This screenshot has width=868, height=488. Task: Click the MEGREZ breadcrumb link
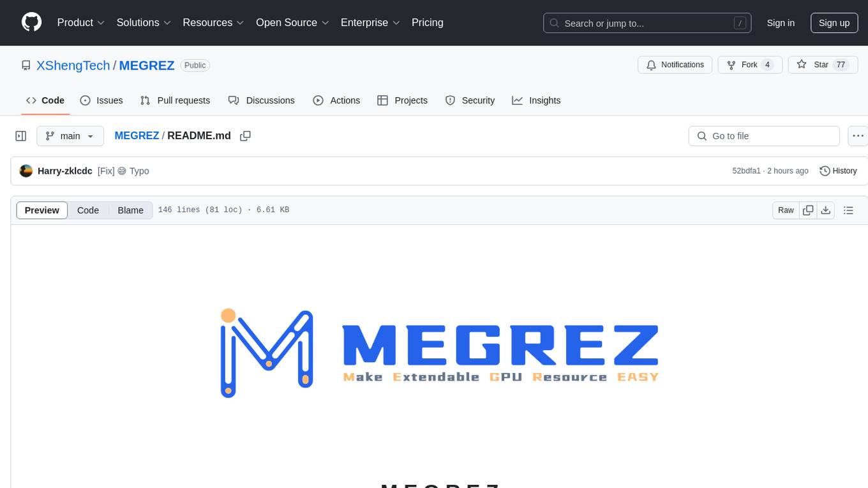pos(137,135)
